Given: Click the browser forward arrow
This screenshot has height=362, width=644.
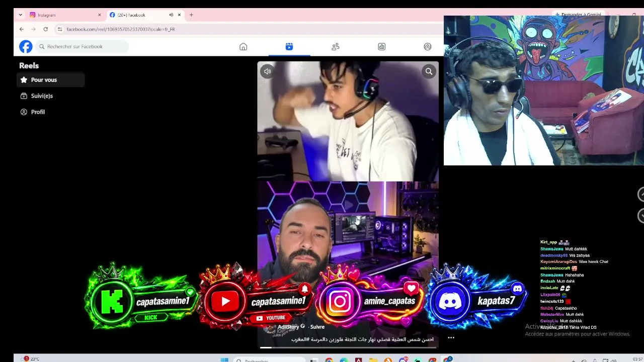Looking at the screenshot, I should 34,29.
